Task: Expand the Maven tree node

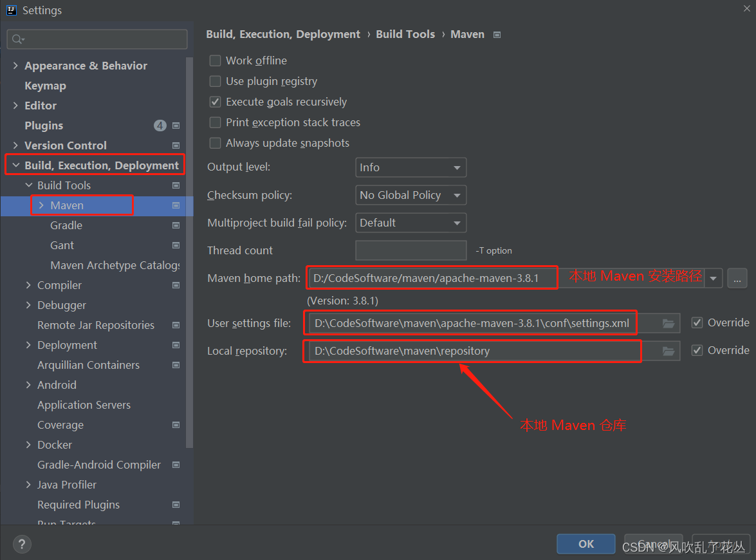Action: 41,205
